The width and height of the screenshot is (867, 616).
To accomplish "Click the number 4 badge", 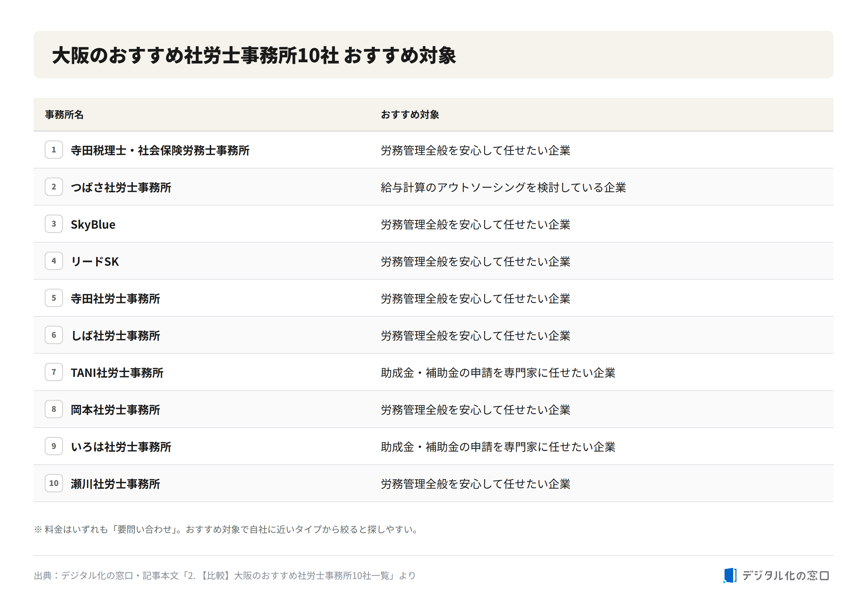I will point(54,261).
